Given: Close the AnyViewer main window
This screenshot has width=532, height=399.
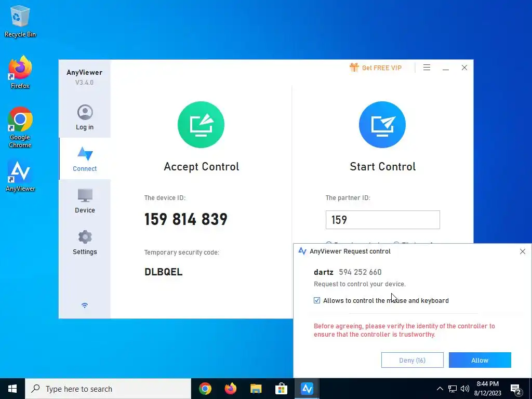Looking at the screenshot, I should pyautogui.click(x=464, y=68).
